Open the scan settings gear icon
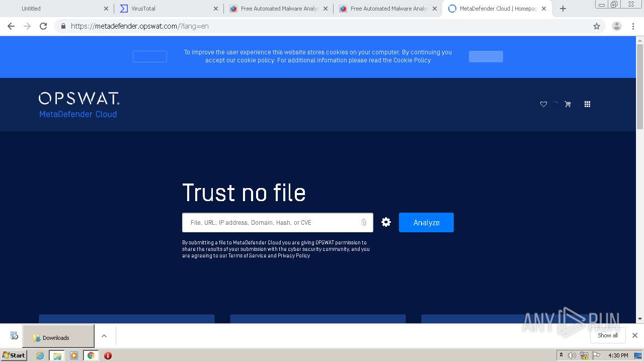Viewport: 644px width, 362px height. (x=386, y=222)
